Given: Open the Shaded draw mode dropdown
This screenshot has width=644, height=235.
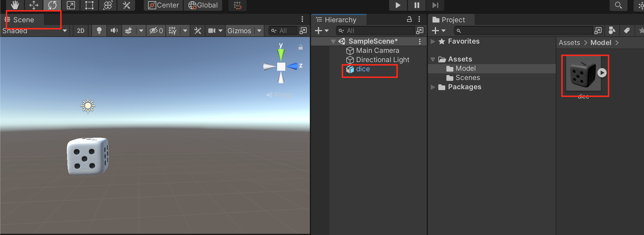Looking at the screenshot, I should coord(35,31).
